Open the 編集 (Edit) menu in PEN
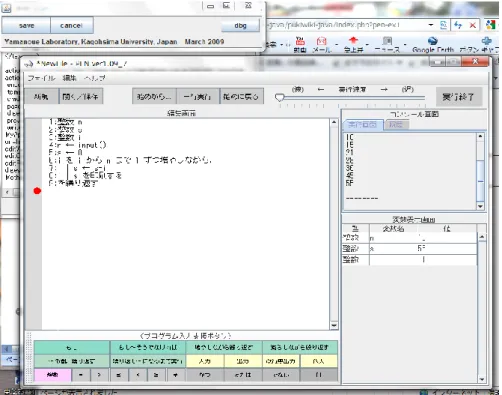The width and height of the screenshot is (502, 395). pyautogui.click(x=69, y=78)
